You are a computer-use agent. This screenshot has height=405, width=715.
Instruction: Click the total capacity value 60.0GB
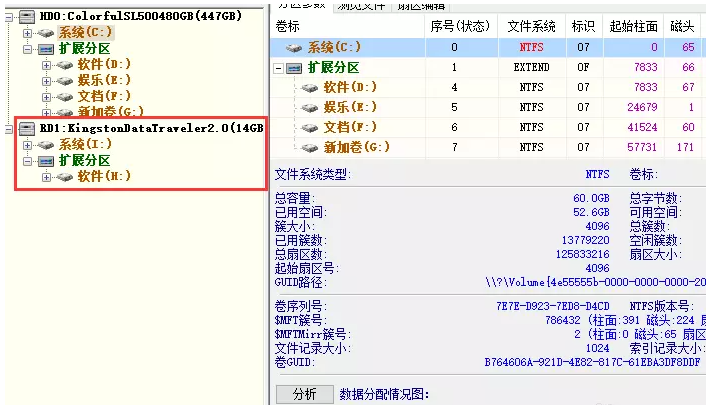(591, 198)
